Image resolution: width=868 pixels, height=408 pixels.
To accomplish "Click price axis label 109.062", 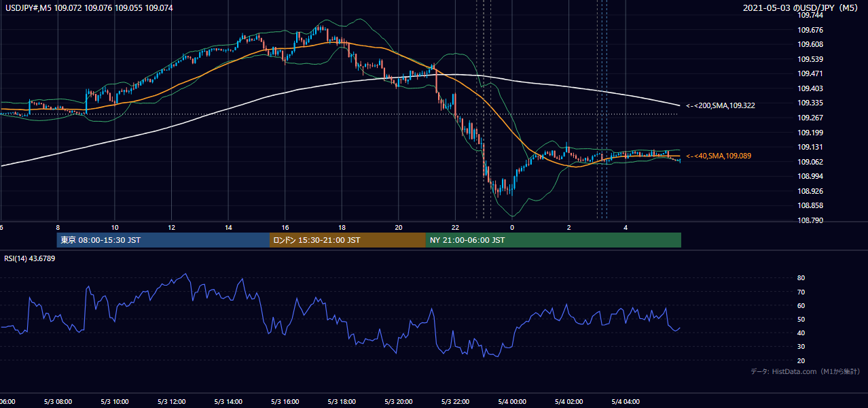I will pos(810,163).
